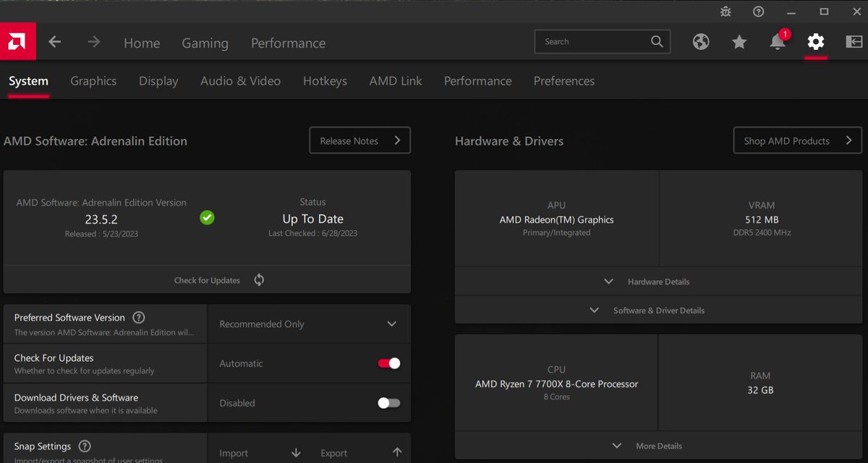Viewport: 868px width, 463px height.
Task: Open settings gear icon
Action: click(x=816, y=42)
